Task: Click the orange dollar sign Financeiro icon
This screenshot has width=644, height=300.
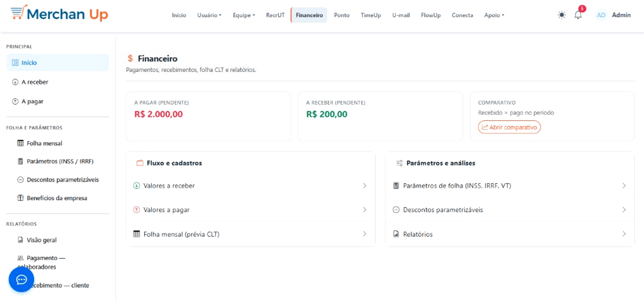Action: click(x=130, y=58)
